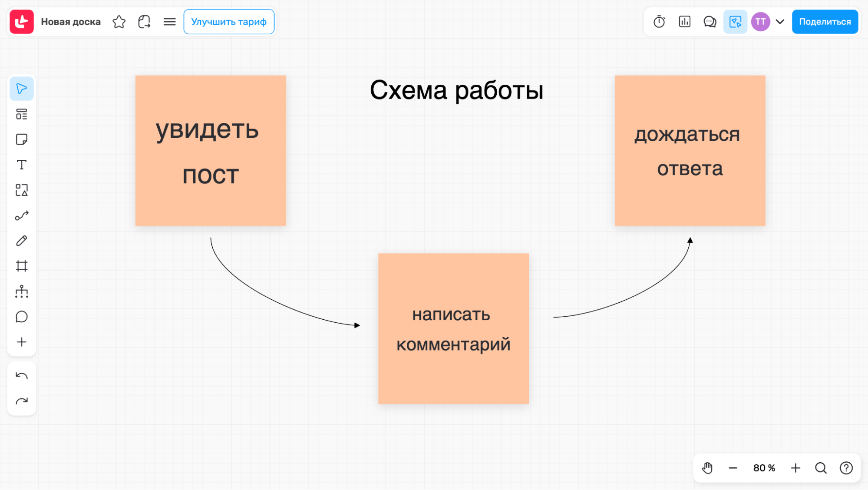
Task: Open the comment tool
Action: pyautogui.click(x=22, y=317)
